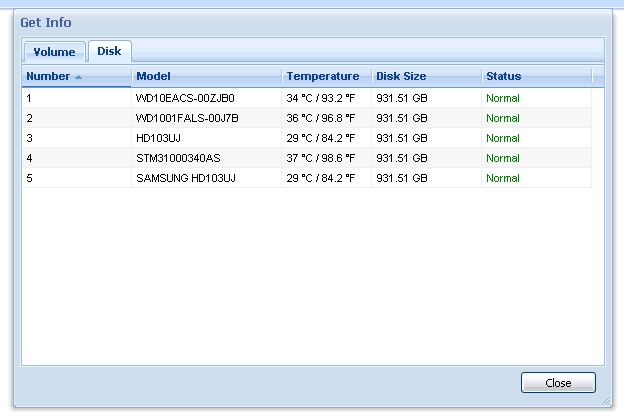Screen dimensions: 624x418
Task: Click disk number 2 cell
Action: point(76,118)
